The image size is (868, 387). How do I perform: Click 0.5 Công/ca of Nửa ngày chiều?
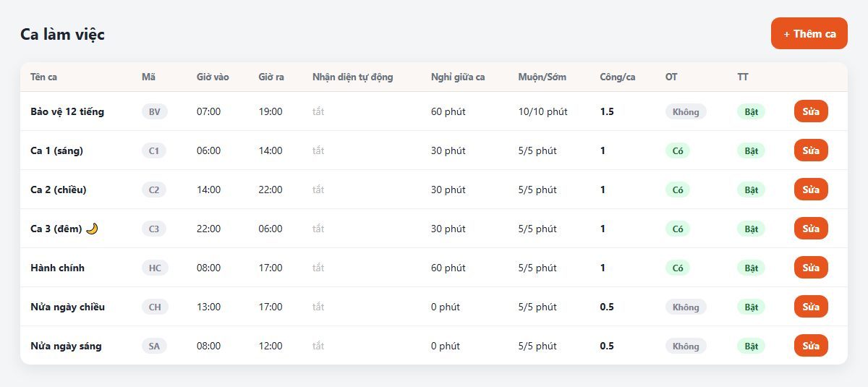click(x=607, y=307)
